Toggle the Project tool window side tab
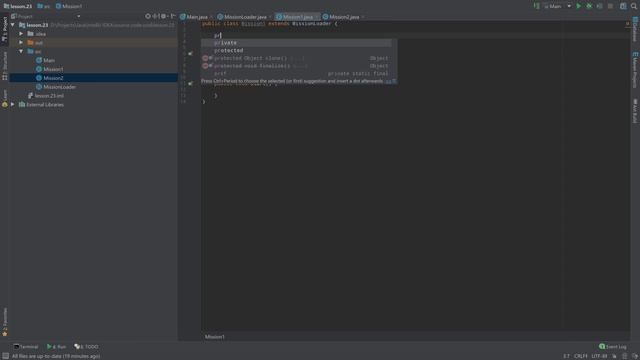 click(4, 29)
